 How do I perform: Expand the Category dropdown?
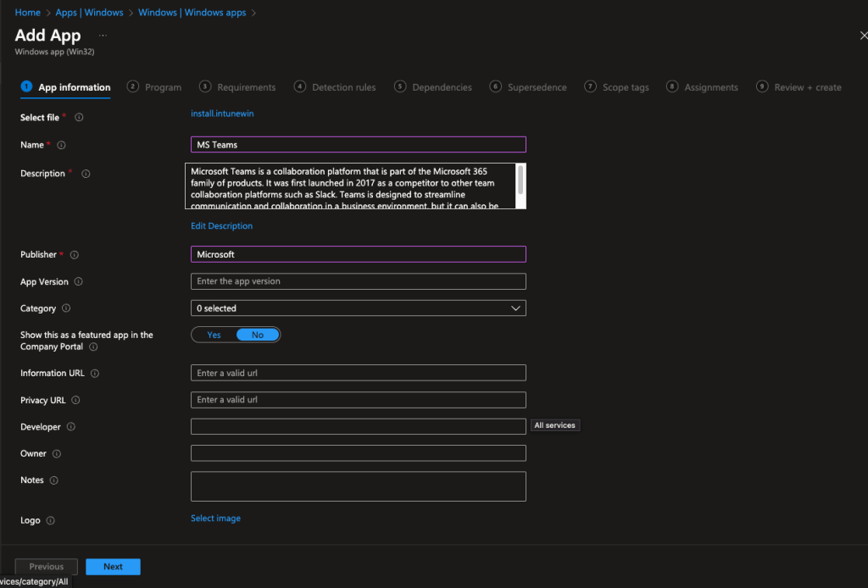click(x=358, y=308)
